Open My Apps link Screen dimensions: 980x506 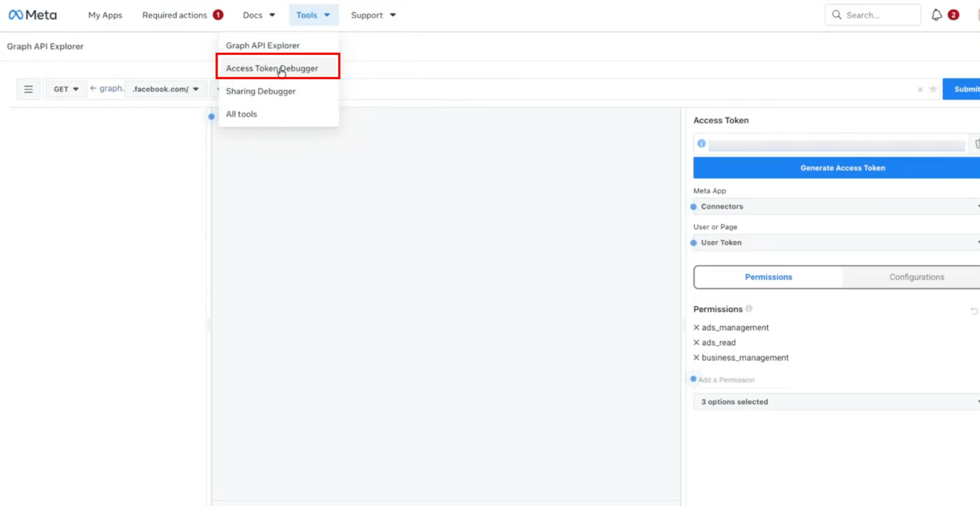105,15
